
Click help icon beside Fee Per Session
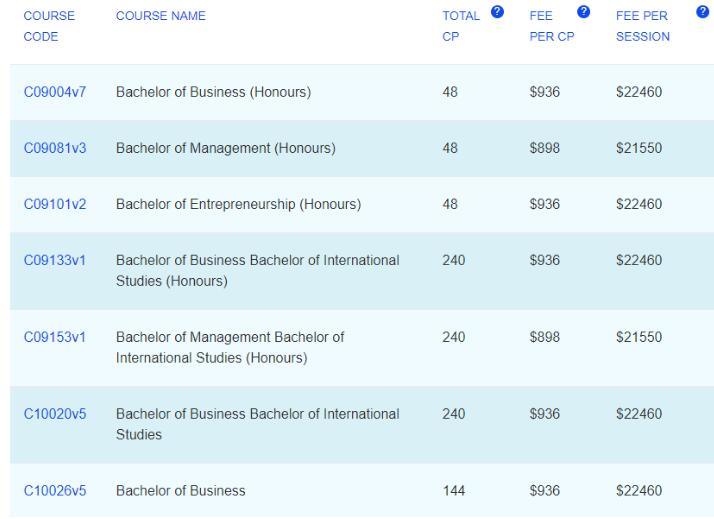tap(703, 12)
